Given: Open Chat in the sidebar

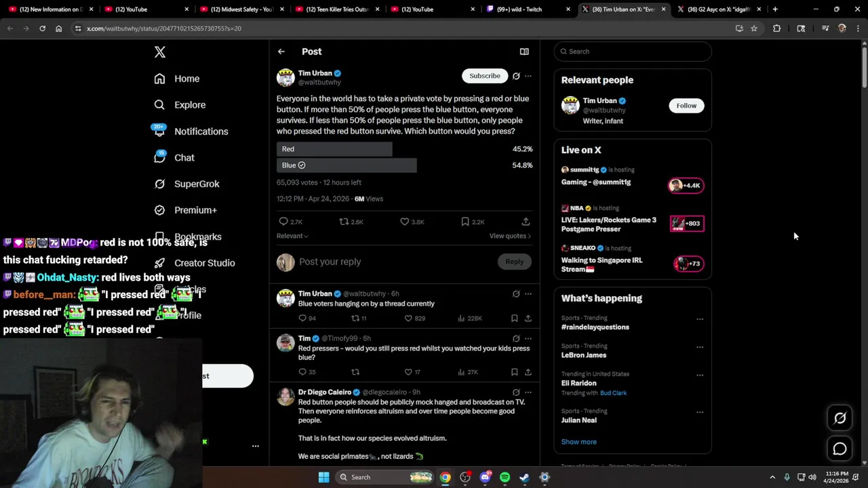Looking at the screenshot, I should [174, 157].
